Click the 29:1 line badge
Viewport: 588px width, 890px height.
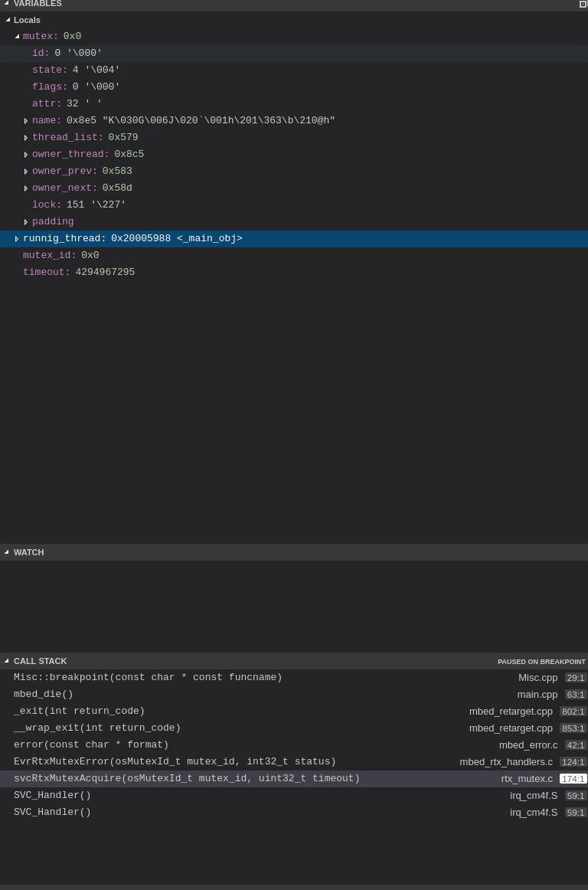[576, 678]
